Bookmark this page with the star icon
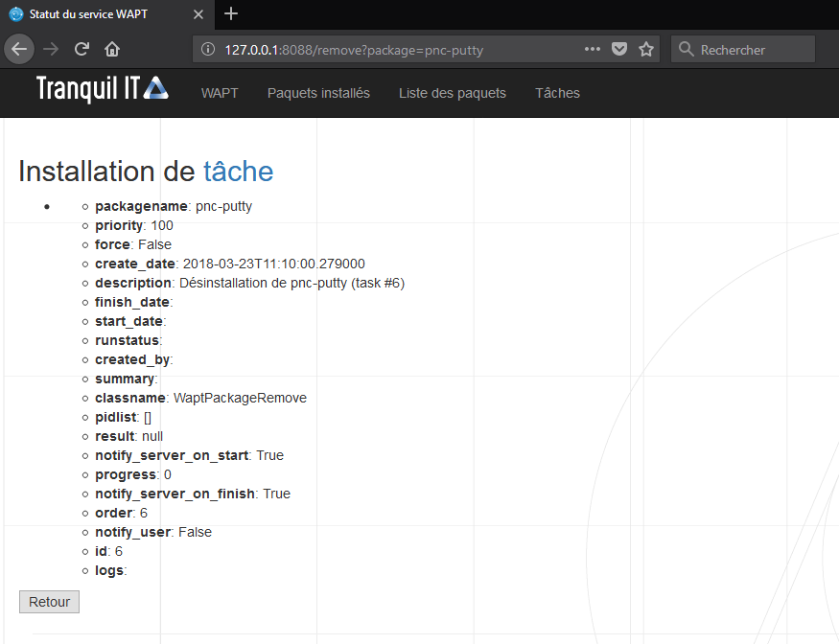839x644 pixels. 646,50
